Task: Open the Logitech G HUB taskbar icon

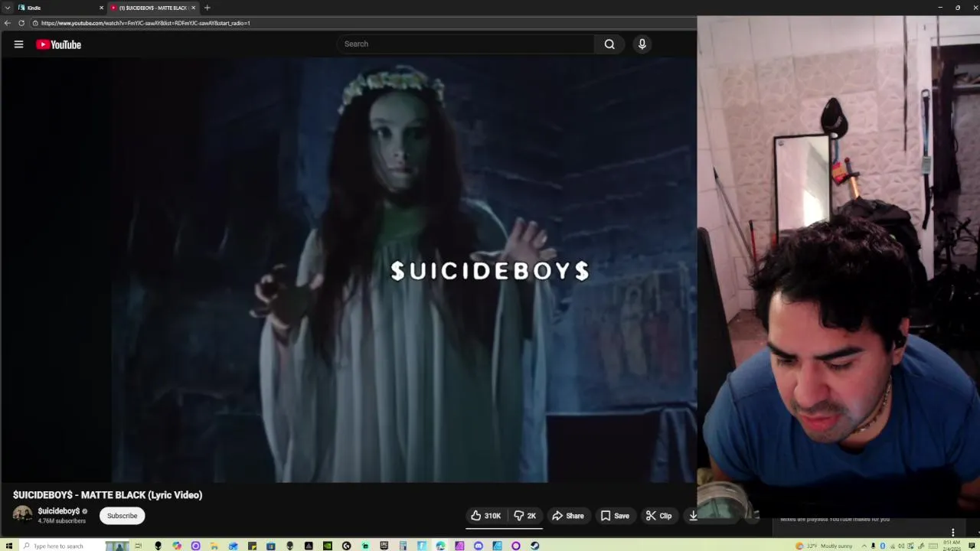Action: (346, 546)
